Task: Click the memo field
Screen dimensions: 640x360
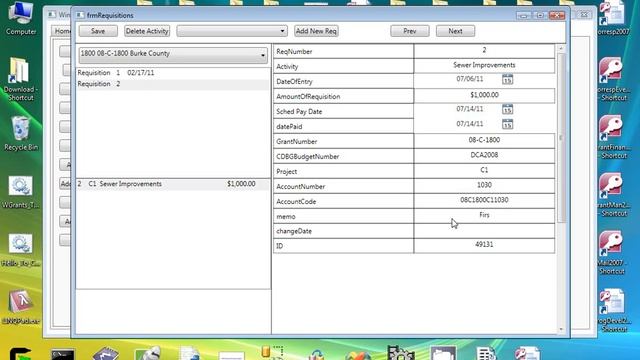Action: (x=484, y=216)
